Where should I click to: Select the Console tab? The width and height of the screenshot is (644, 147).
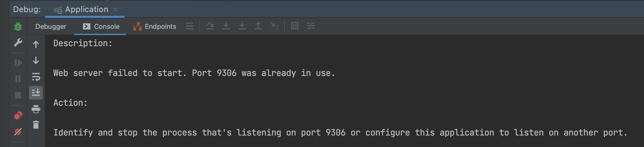tap(101, 26)
